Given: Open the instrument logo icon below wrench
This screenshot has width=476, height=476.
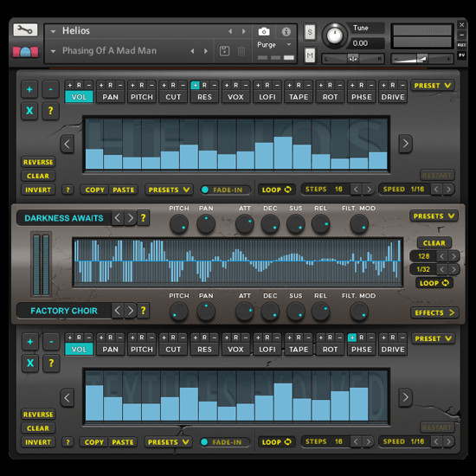Looking at the screenshot, I should tap(25, 52).
